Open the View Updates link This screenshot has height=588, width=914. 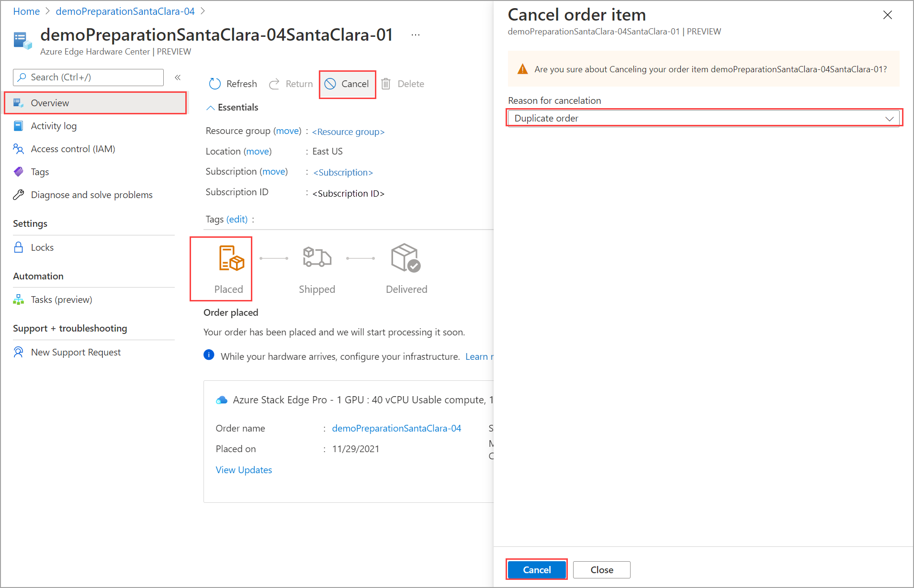point(244,470)
